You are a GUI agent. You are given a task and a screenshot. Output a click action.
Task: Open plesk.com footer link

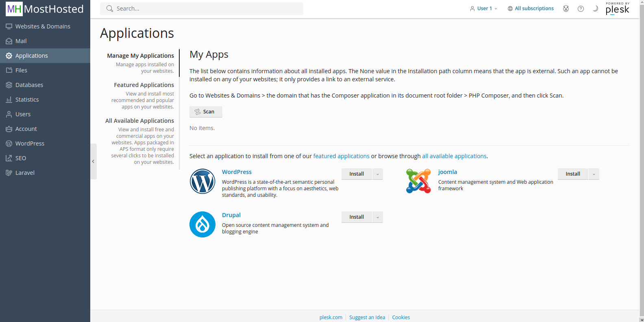coord(331,318)
